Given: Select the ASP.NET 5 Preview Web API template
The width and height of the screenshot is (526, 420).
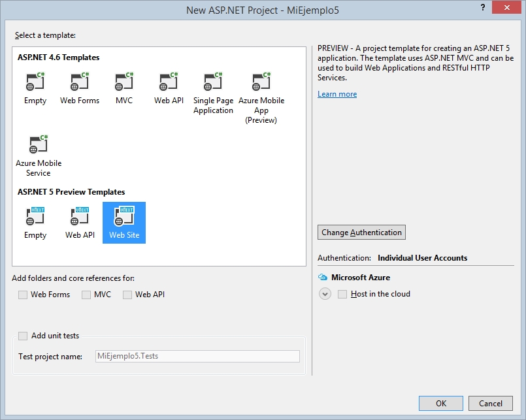Looking at the screenshot, I should click(80, 223).
